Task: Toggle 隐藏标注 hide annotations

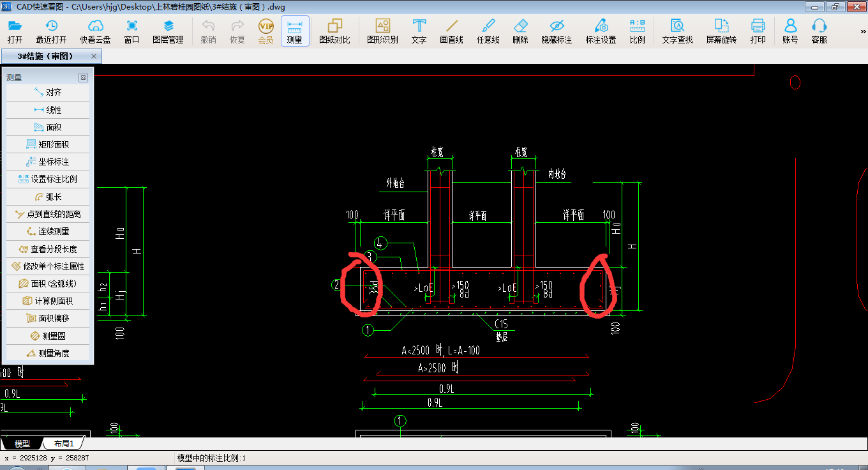Action: [557, 31]
